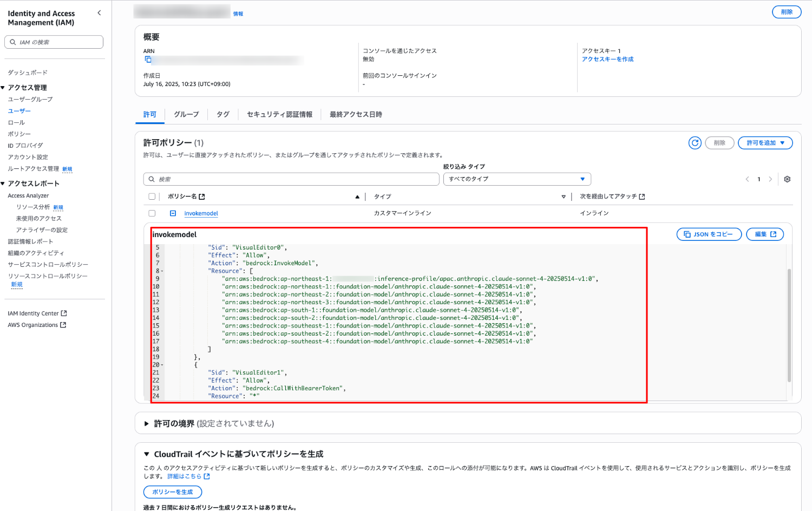Click the カスタマーインライン type cell
Image resolution: width=812 pixels, height=511 pixels.
click(x=402, y=214)
